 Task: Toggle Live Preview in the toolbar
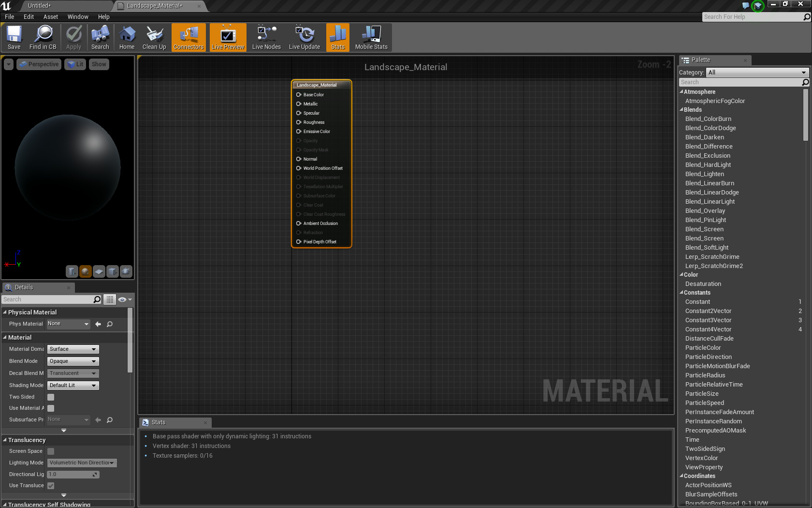click(227, 37)
